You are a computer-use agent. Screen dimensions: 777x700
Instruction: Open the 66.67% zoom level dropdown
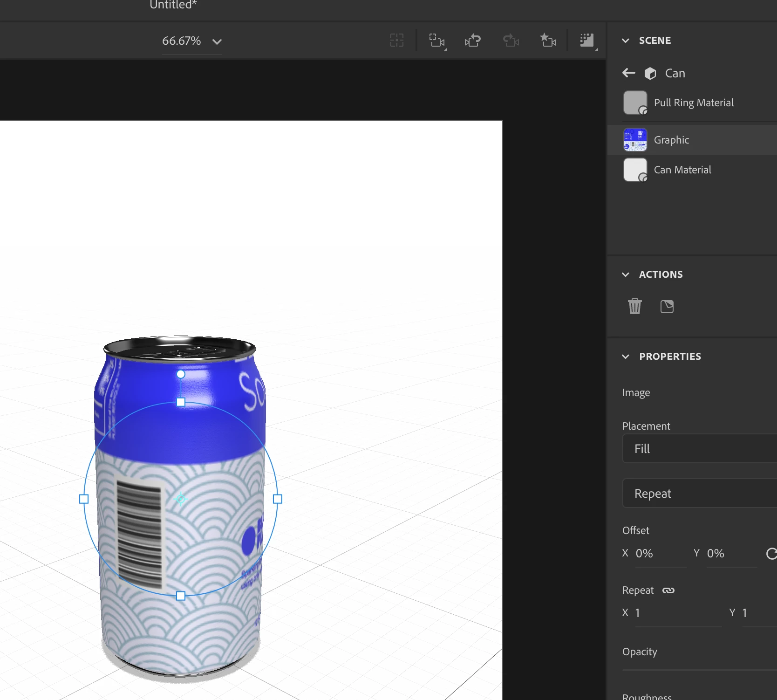click(191, 41)
